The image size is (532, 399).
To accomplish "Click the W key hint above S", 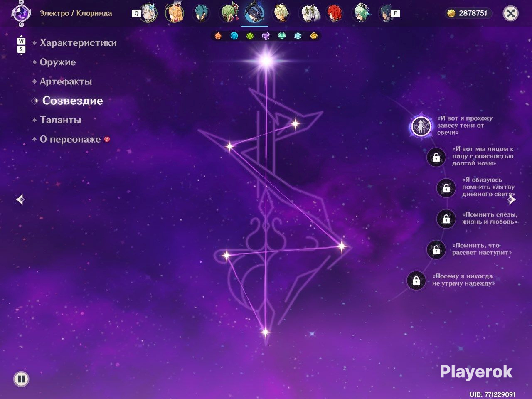I will 21,41.
